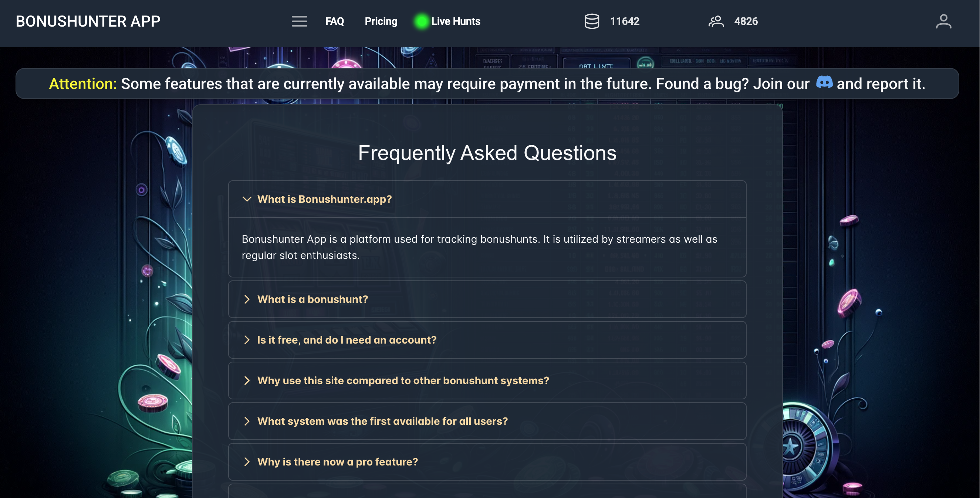Expand 'What is a bonushunt?' chevron
980x498 pixels.
[247, 299]
